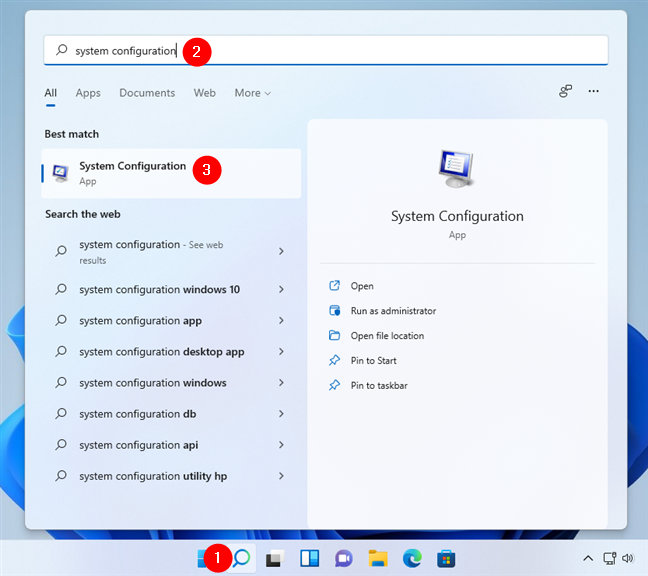Open 'system configuration - See web results' suggestion
This screenshot has width=648, height=576.
[171, 252]
